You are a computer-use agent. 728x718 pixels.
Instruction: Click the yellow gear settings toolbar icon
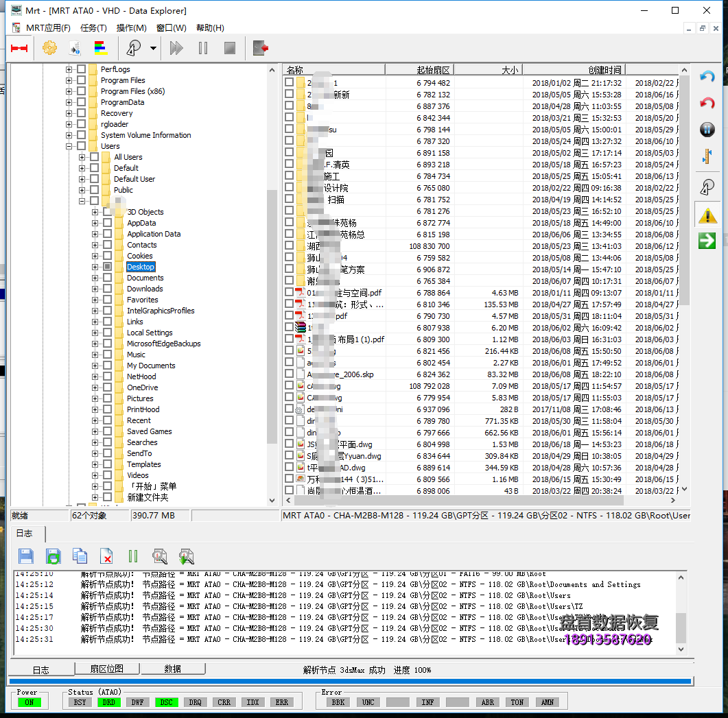[49, 48]
